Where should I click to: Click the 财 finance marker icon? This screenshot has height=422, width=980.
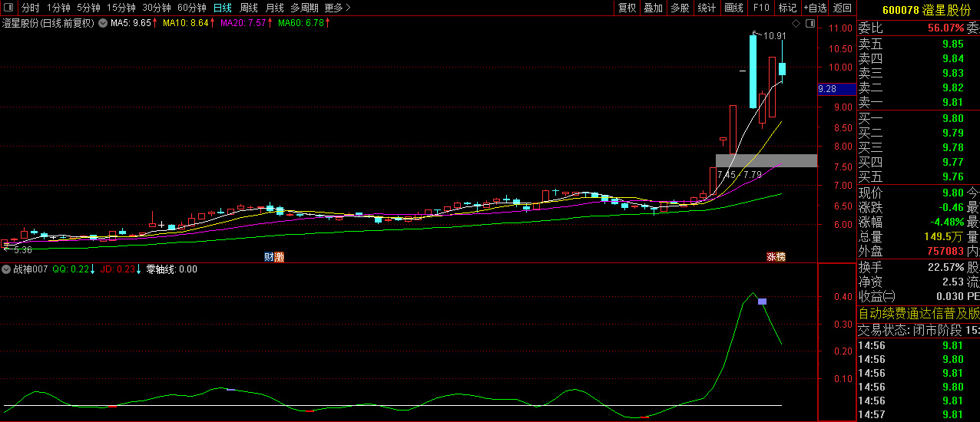[x=269, y=257]
